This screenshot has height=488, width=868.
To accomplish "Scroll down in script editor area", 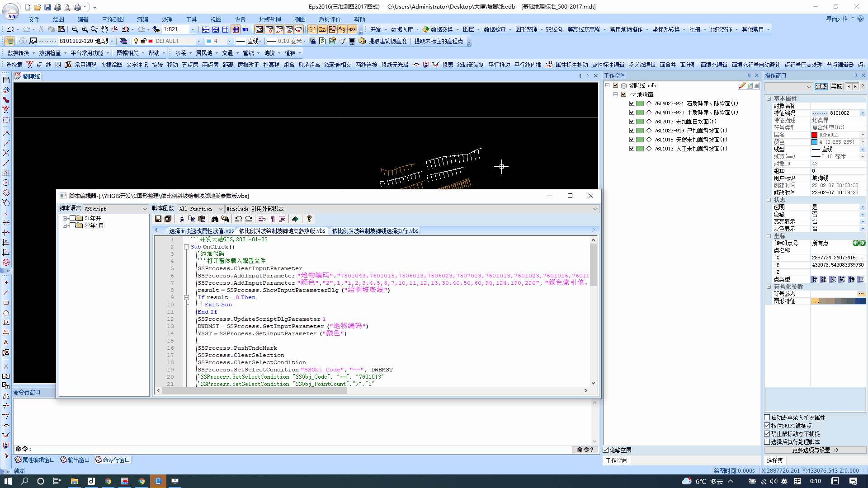I will 593,383.
